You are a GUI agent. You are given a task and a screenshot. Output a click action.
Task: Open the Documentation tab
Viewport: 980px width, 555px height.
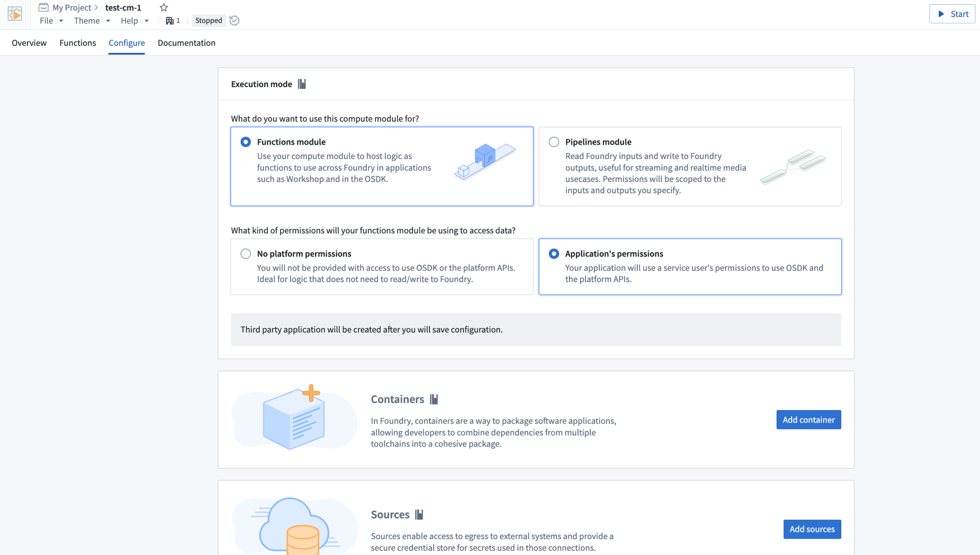coord(186,43)
